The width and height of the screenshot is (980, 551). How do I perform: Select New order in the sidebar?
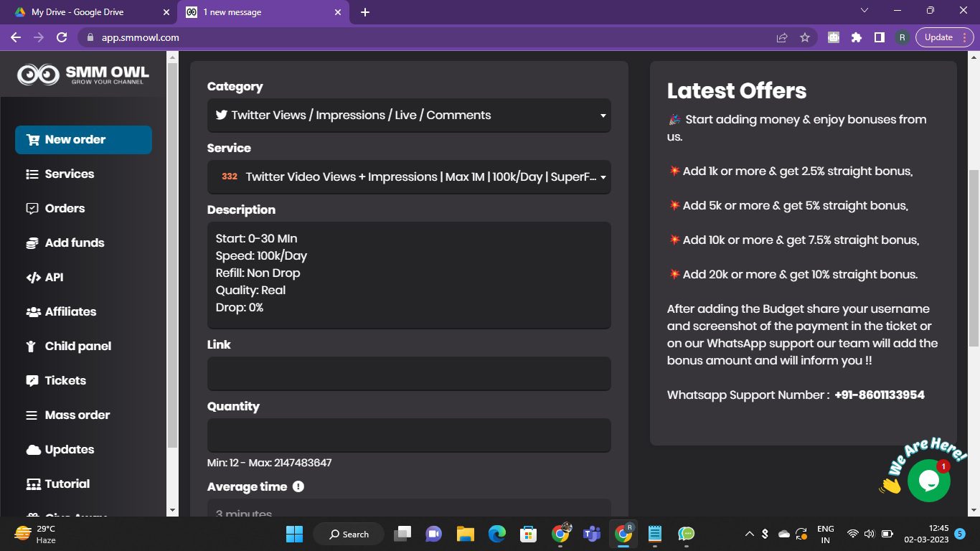[x=83, y=140]
